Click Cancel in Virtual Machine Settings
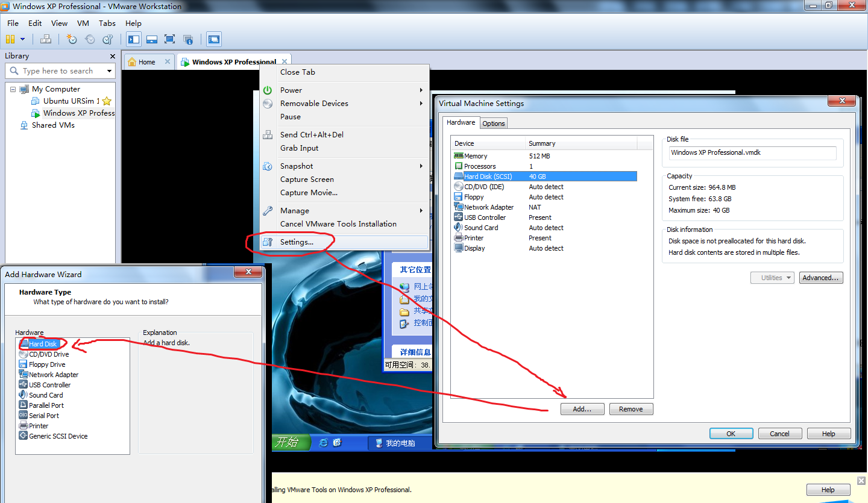 (x=779, y=434)
